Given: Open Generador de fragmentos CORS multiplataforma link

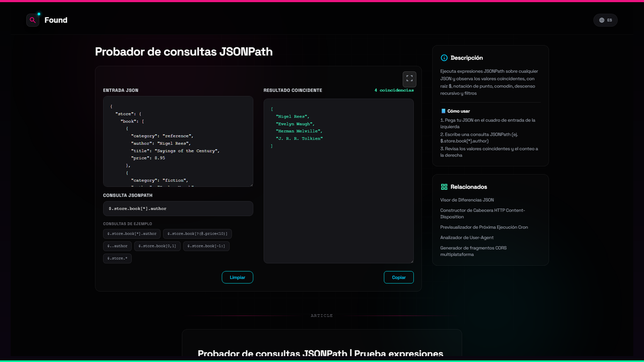Looking at the screenshot, I should [473, 251].
